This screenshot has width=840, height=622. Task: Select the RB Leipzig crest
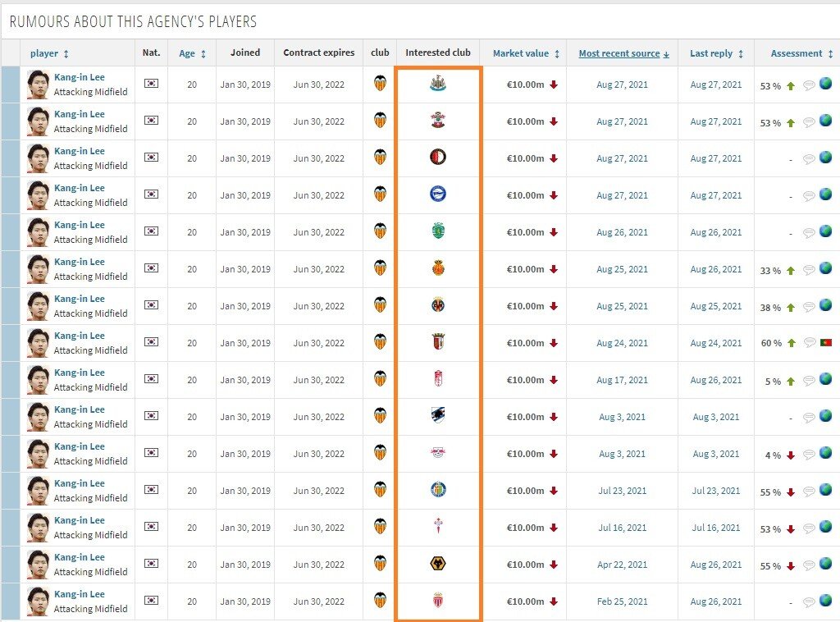point(438,453)
